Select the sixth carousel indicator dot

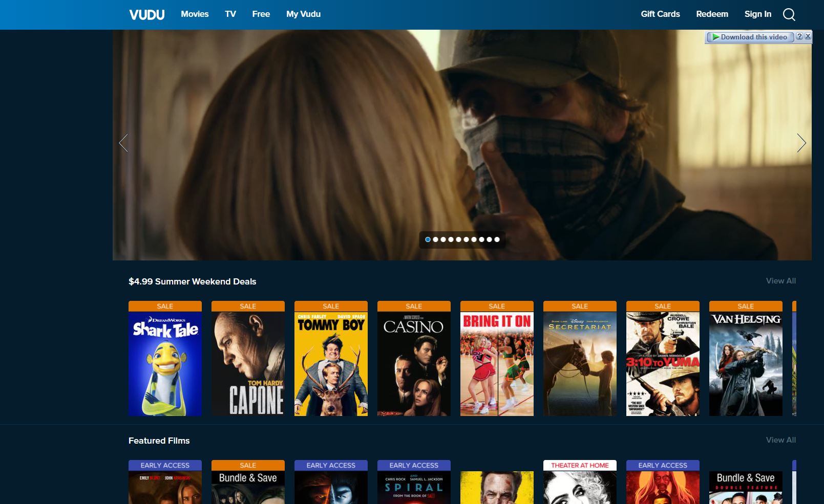466,239
